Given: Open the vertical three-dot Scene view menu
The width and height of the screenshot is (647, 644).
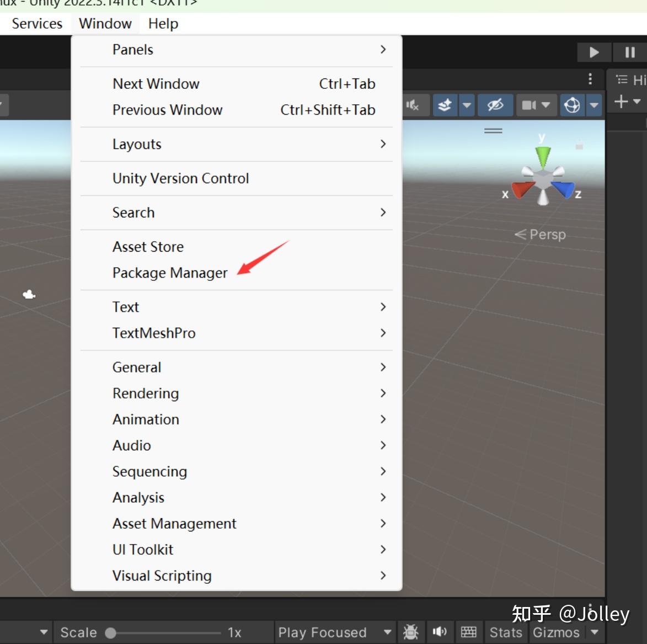Looking at the screenshot, I should [590, 79].
